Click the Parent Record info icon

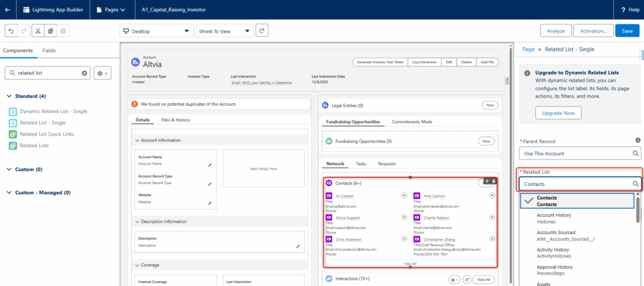point(638,141)
